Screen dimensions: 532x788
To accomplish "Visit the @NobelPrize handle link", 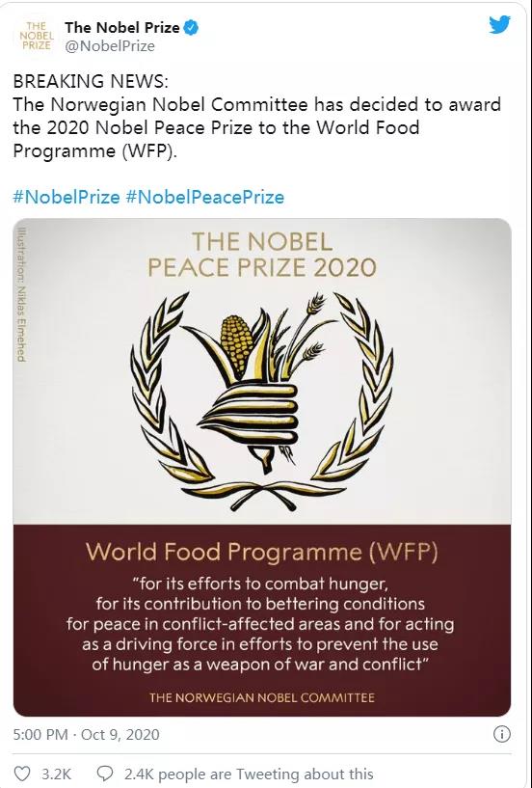I will point(110,46).
